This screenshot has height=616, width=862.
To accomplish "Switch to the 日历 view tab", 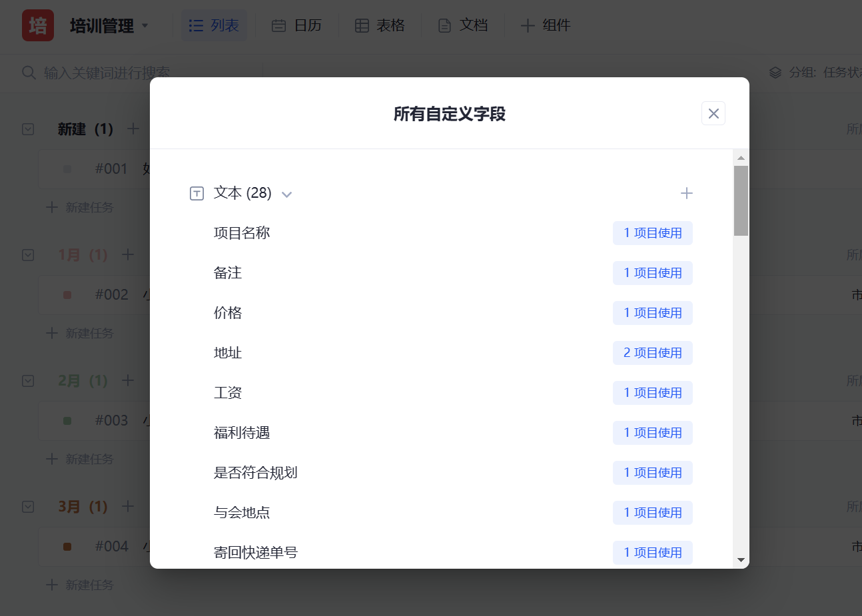I will (296, 25).
